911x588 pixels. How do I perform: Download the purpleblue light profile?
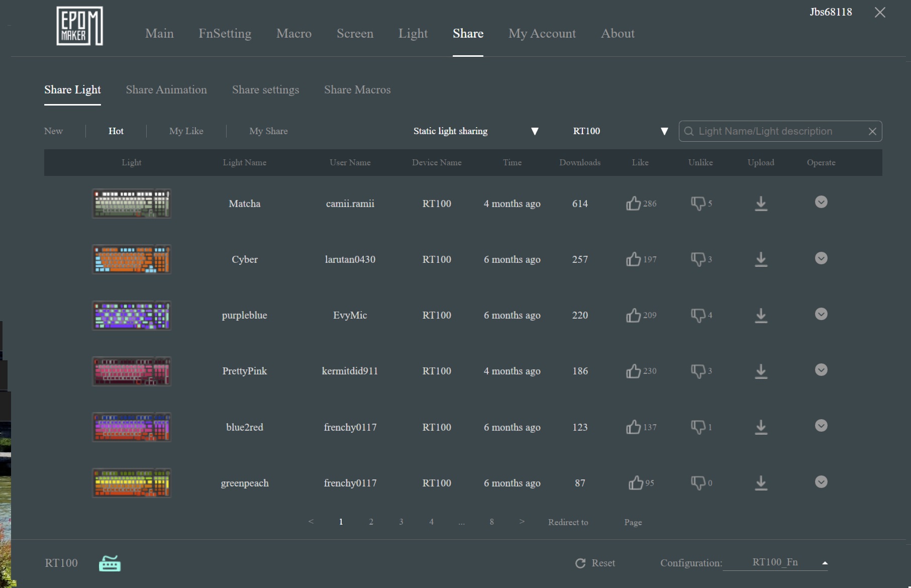pos(761,316)
